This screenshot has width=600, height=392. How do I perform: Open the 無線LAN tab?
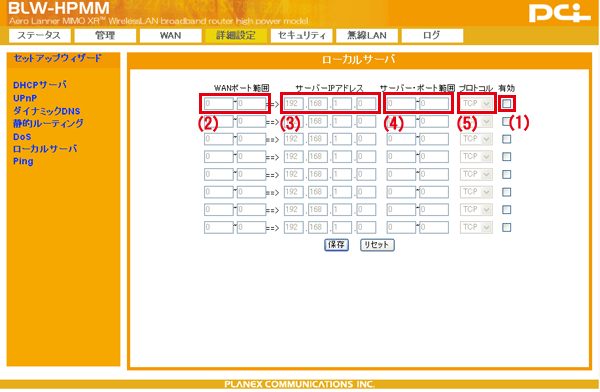(367, 36)
